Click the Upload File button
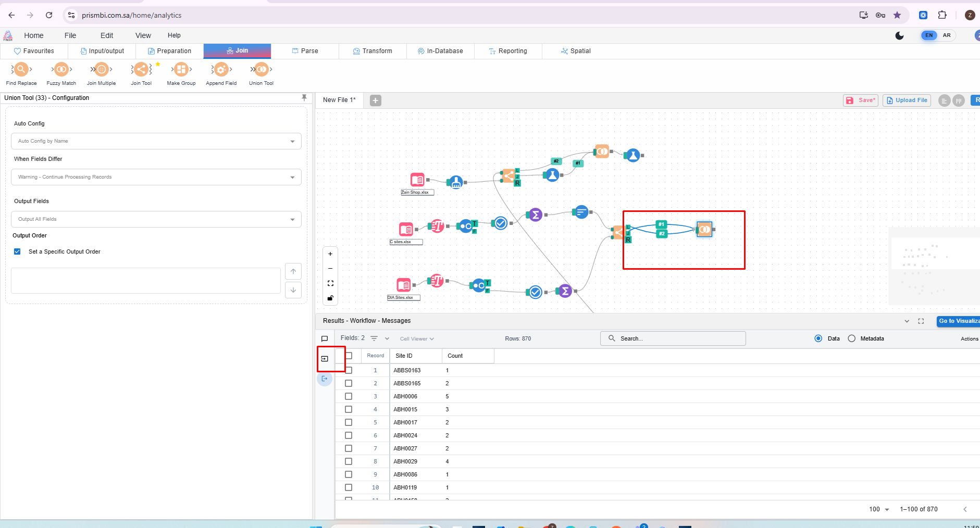980x528 pixels. coord(907,100)
